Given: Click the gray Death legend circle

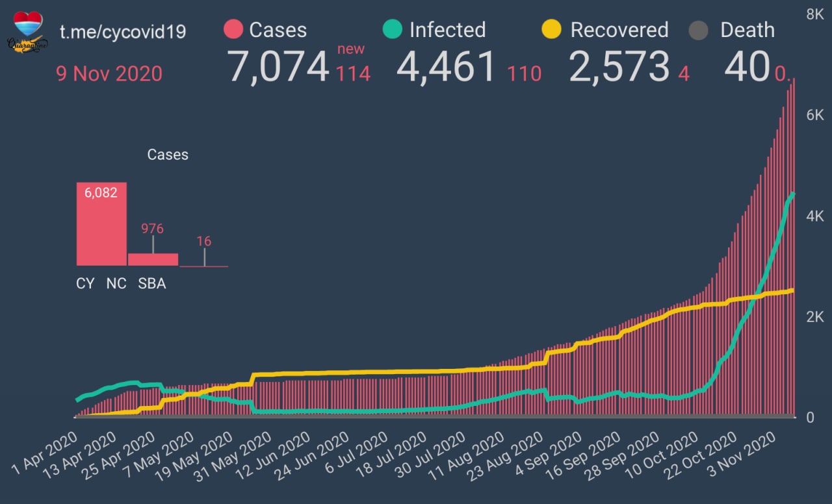Looking at the screenshot, I should click(x=699, y=30).
